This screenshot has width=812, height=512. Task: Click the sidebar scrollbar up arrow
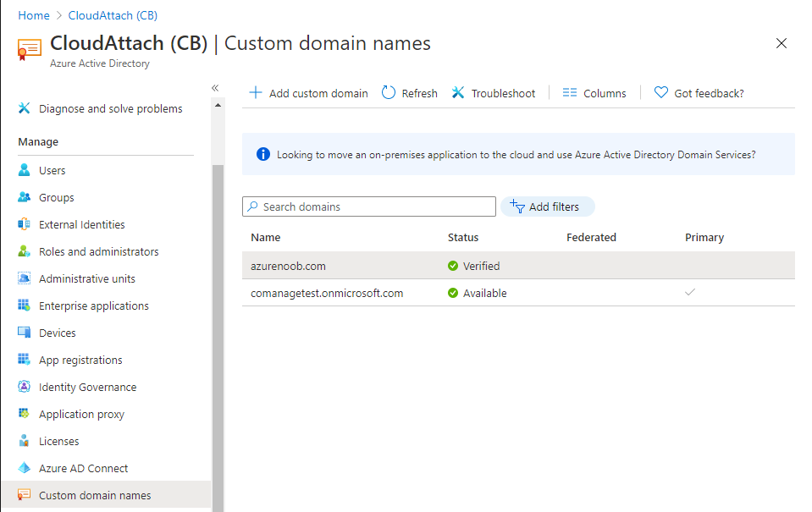218,105
